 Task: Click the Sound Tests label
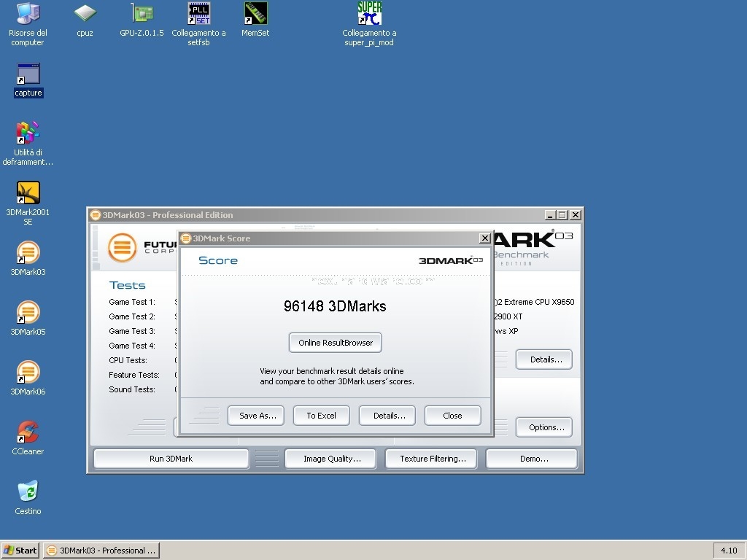tap(132, 389)
